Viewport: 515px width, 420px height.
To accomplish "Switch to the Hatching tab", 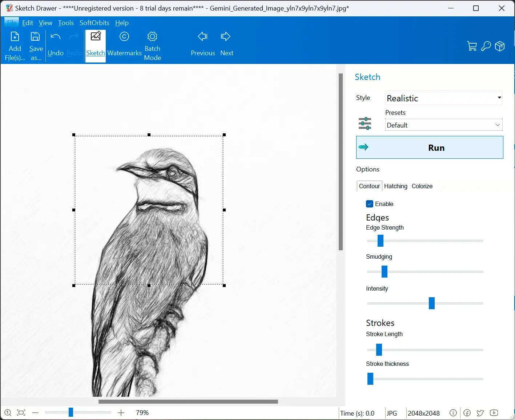I will 395,186.
